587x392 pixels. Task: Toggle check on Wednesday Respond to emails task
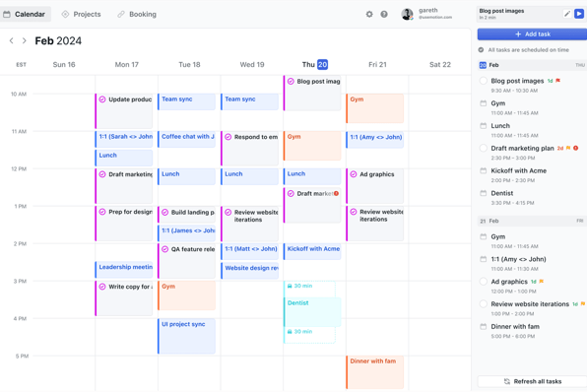point(228,137)
